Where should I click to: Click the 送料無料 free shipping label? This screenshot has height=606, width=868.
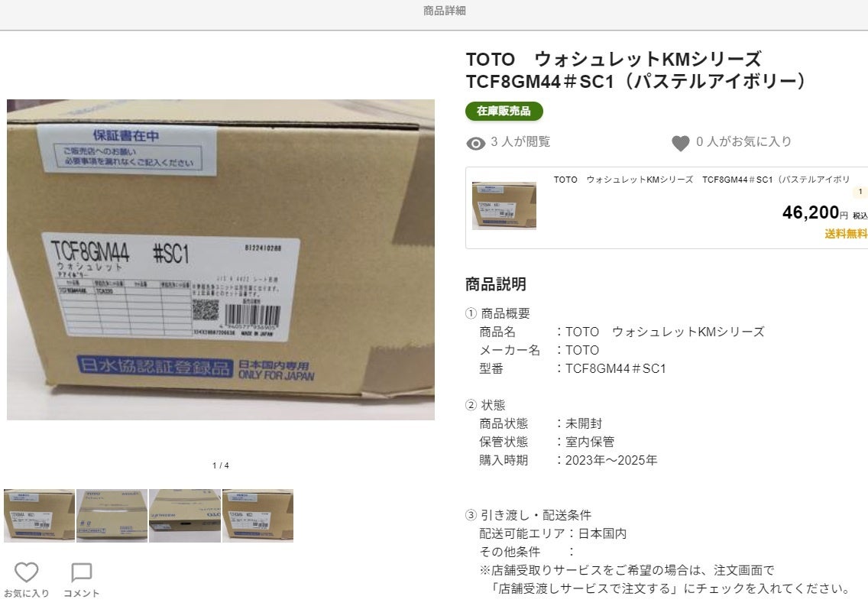tap(846, 234)
